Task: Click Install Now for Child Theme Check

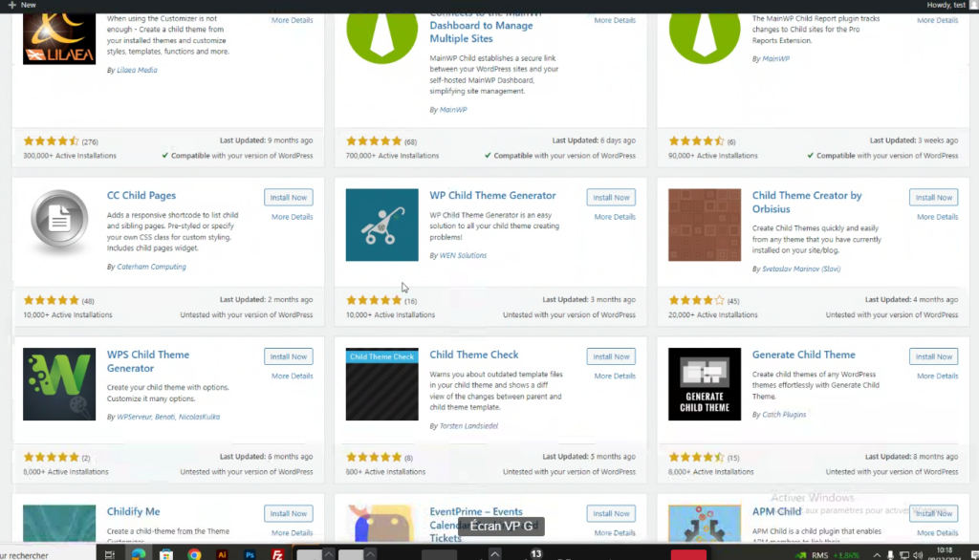Action: [x=611, y=356]
